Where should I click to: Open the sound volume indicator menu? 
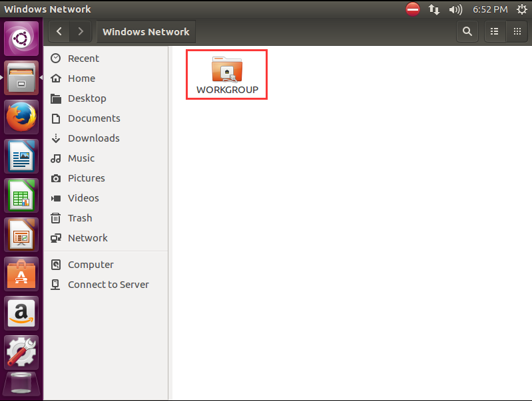[x=455, y=9]
